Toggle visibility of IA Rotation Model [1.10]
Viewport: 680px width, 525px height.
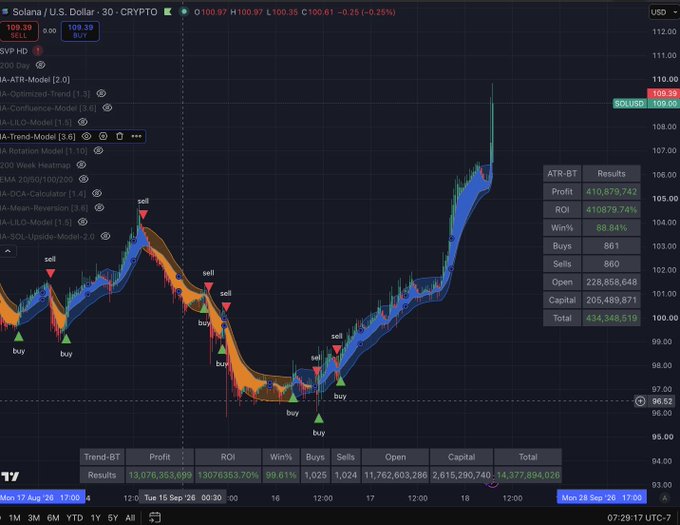98,150
